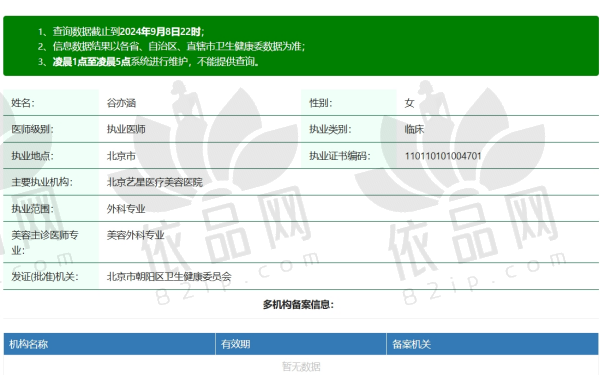Select the 姓名 label cell
600x375 pixels.
[51, 103]
